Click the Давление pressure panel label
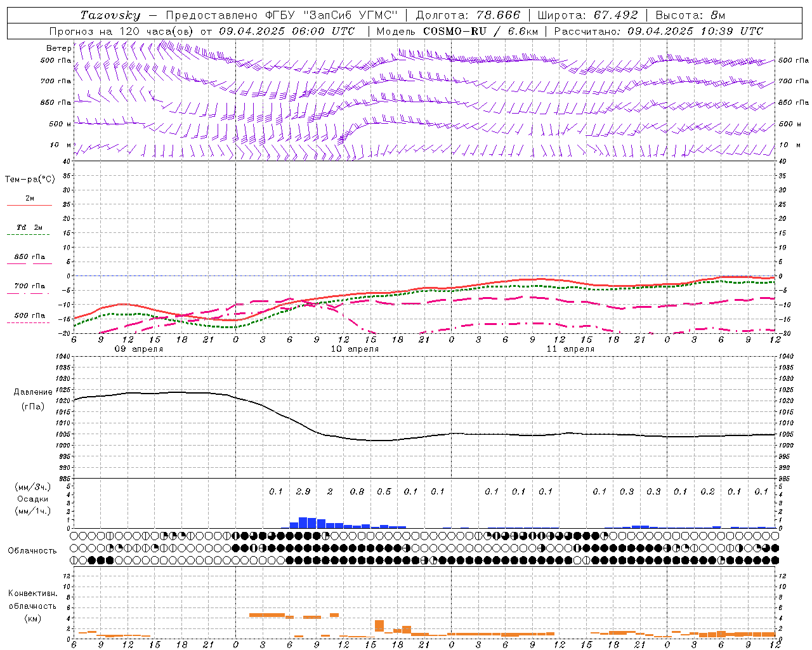 33,392
